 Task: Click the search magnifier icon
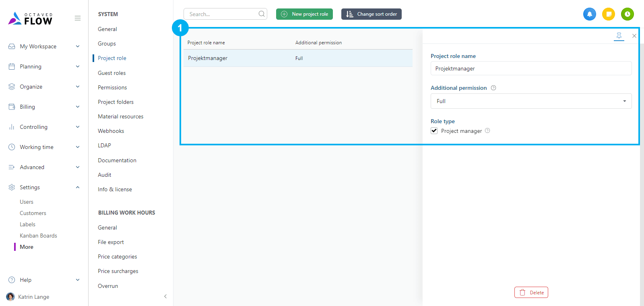(x=262, y=14)
